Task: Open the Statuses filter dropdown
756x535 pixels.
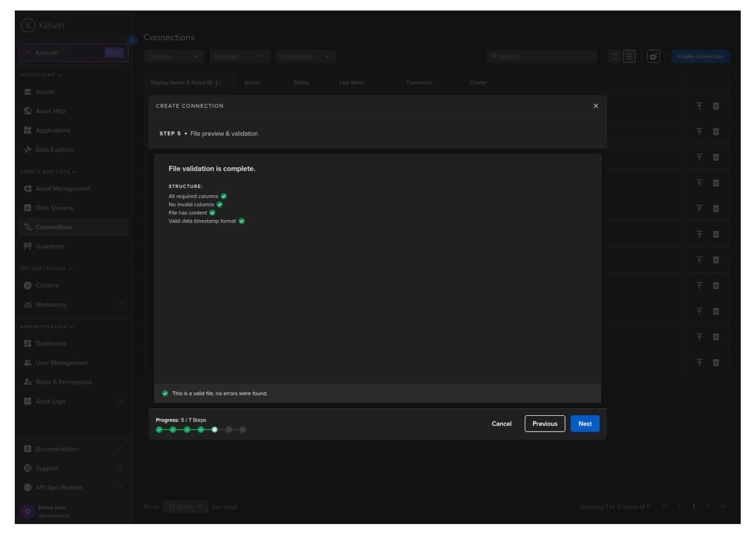Action: point(239,56)
